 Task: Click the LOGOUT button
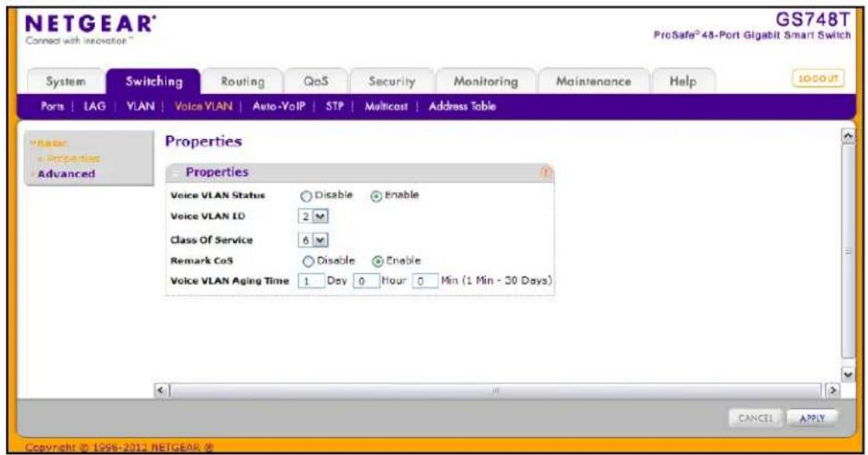coord(818,79)
